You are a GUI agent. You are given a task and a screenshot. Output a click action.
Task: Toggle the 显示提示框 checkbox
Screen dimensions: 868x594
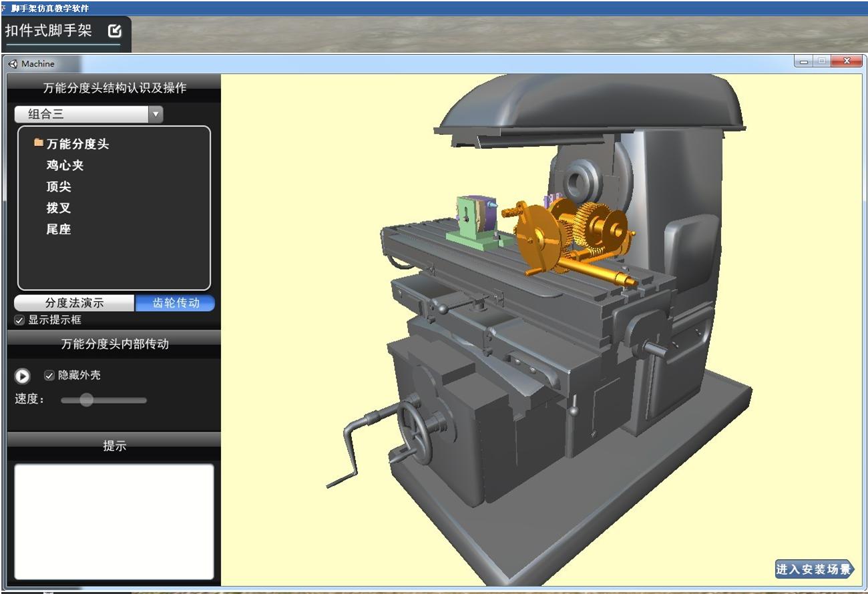click(x=19, y=320)
